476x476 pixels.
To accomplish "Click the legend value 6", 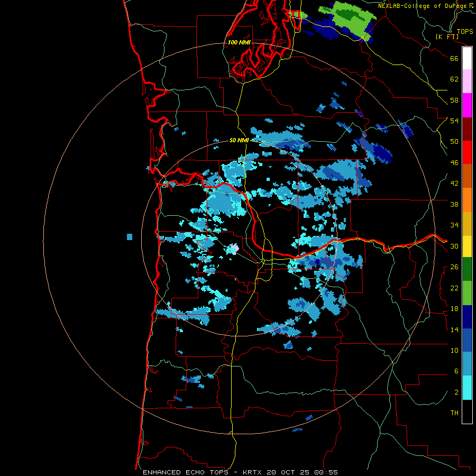I will click(x=456, y=371).
